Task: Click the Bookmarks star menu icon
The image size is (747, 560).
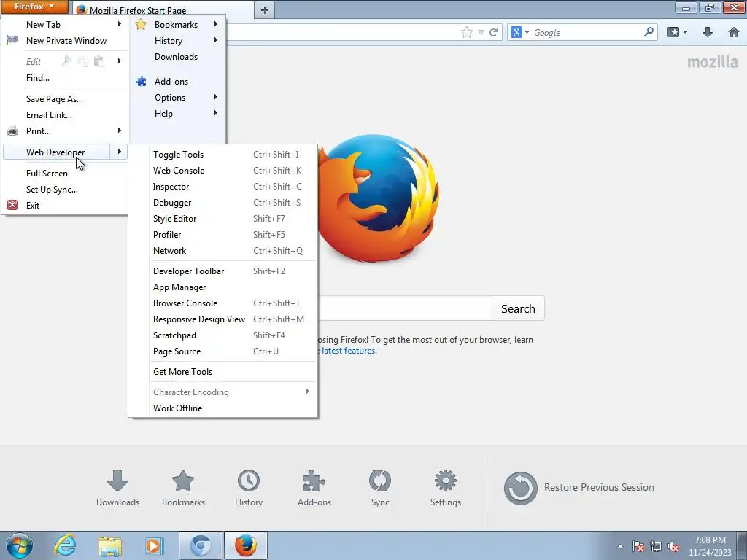Action: (x=141, y=24)
